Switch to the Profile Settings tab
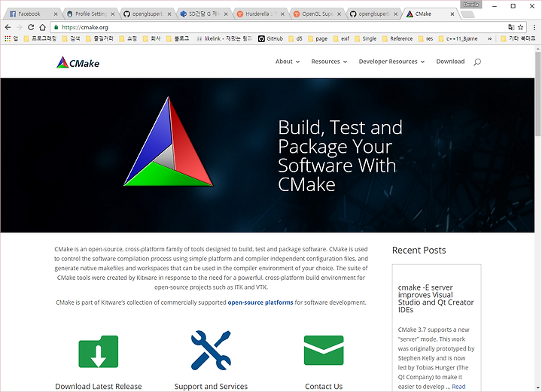The width and height of the screenshot is (542, 392). [x=88, y=14]
